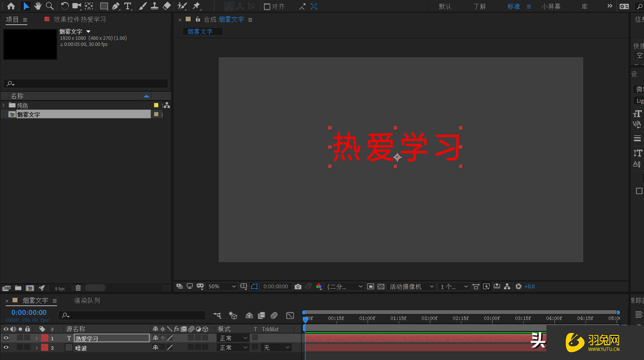Open the 1个... view layout dropdown
This screenshot has height=360, width=644.
point(454,286)
